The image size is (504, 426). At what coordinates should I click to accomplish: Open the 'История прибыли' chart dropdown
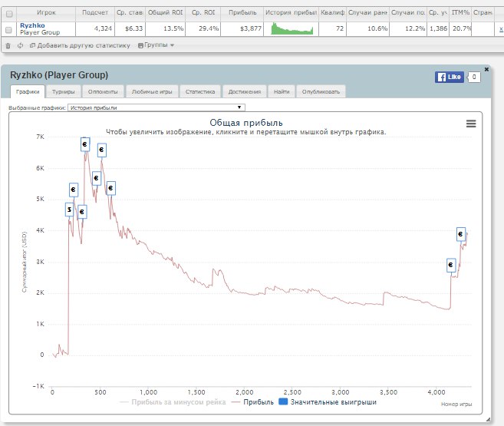pyautogui.click(x=156, y=108)
